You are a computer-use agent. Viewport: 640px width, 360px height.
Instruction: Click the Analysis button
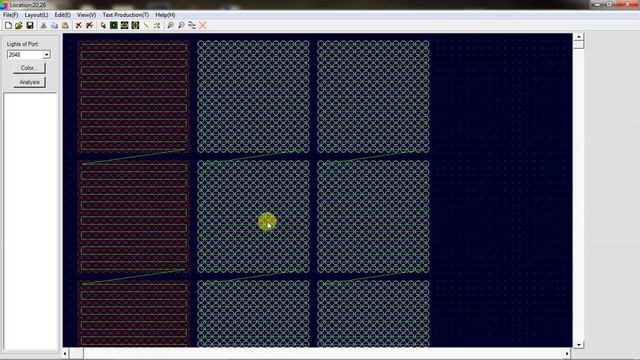29,82
